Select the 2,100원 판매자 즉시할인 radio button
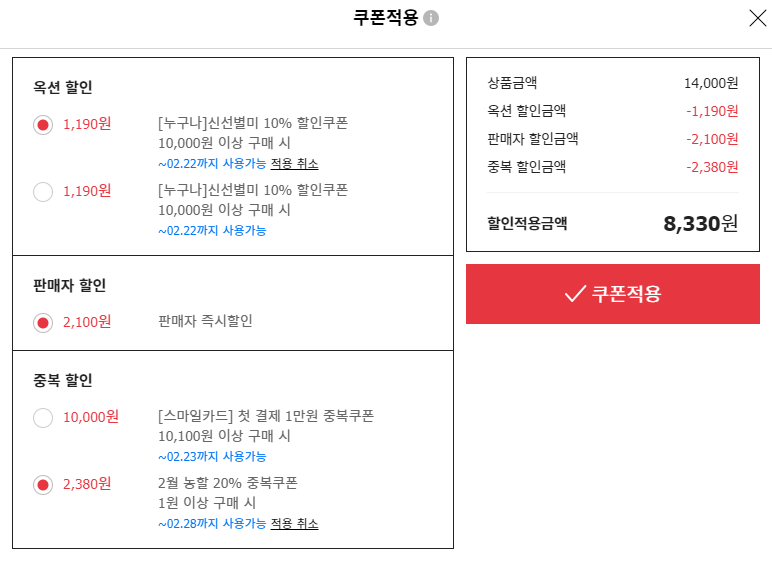Viewport: 772px width, 572px height. (43, 323)
